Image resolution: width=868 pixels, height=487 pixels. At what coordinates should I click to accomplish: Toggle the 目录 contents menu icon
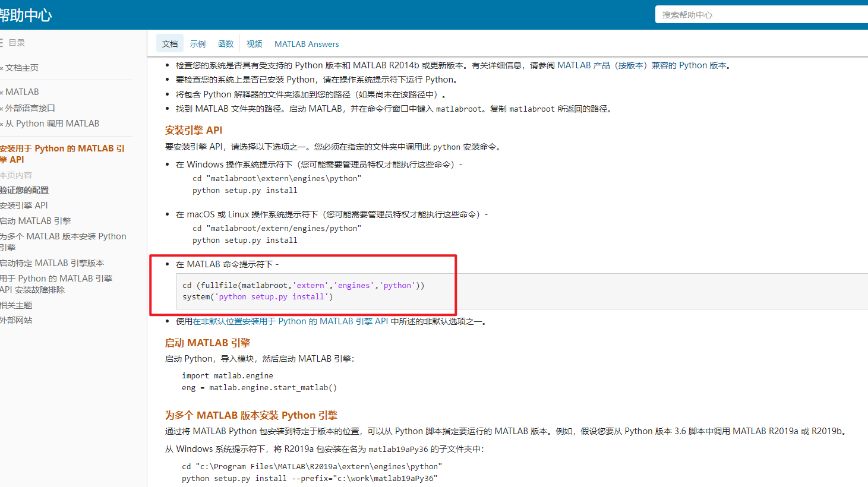(x=2, y=43)
